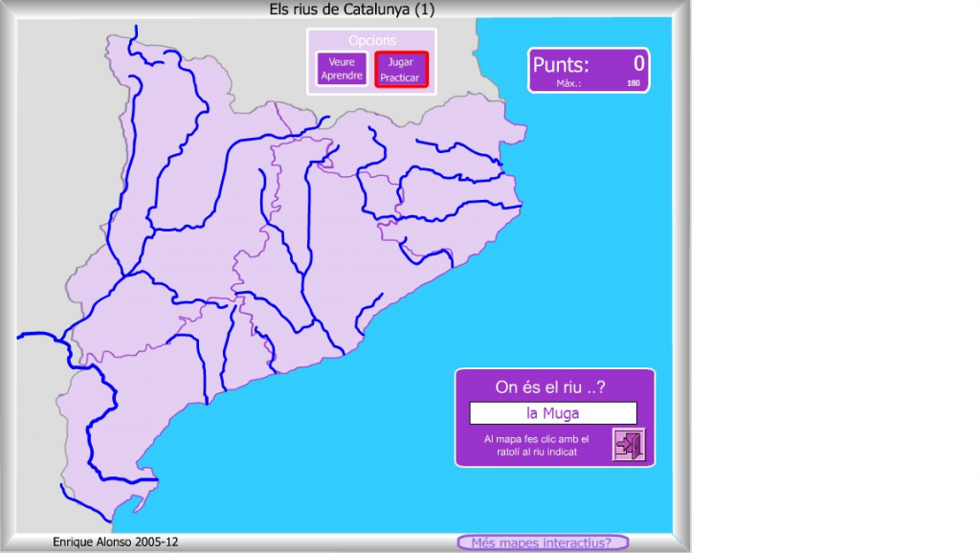Select the Veure Aprendre mode

342,69
